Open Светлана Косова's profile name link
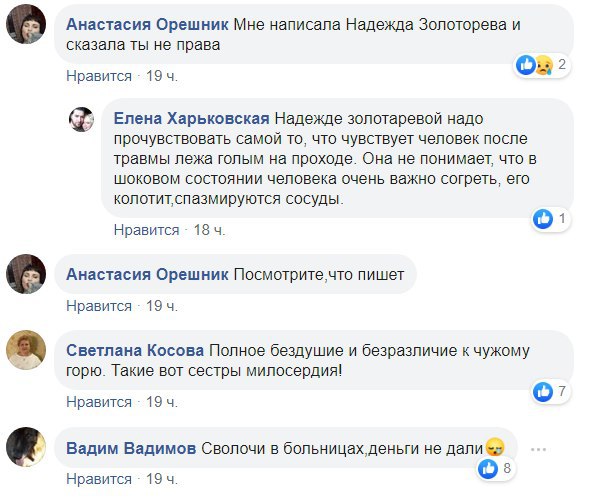 (x=134, y=351)
